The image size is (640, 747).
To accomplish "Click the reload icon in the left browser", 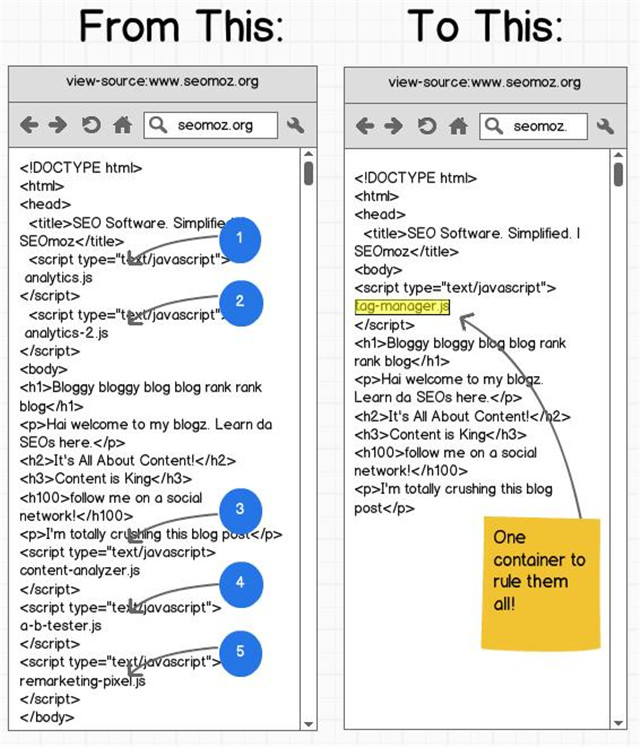I will [91, 125].
